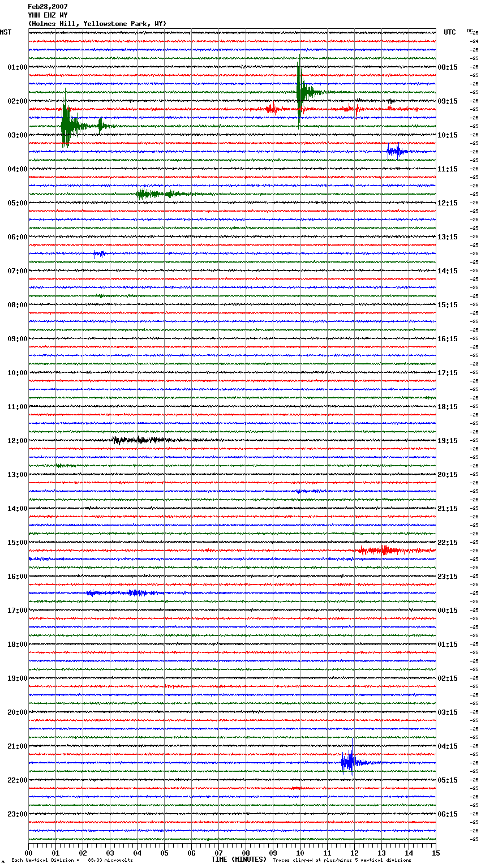The width and height of the screenshot is (481, 868).
Task: Click the 01:00 MST time label
Action: pyautogui.click(x=18, y=67)
